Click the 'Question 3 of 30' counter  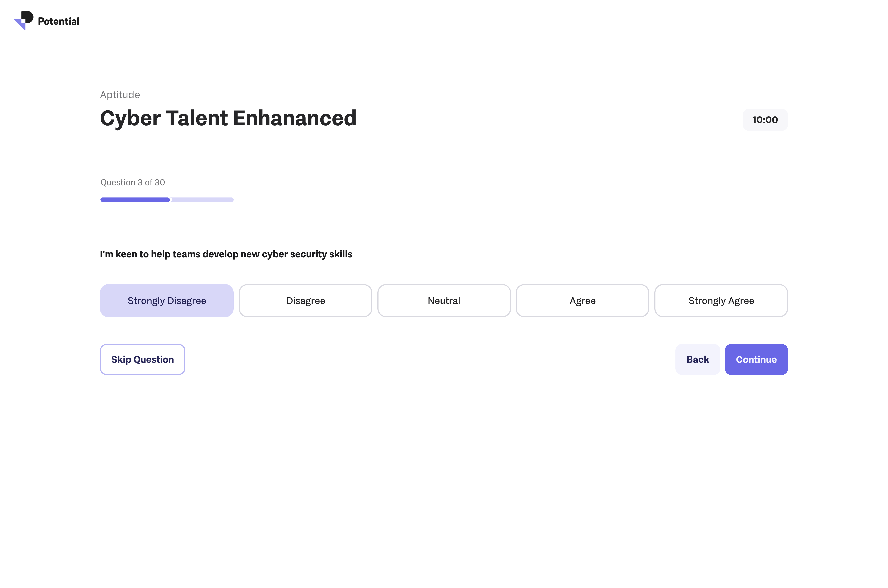tap(132, 182)
